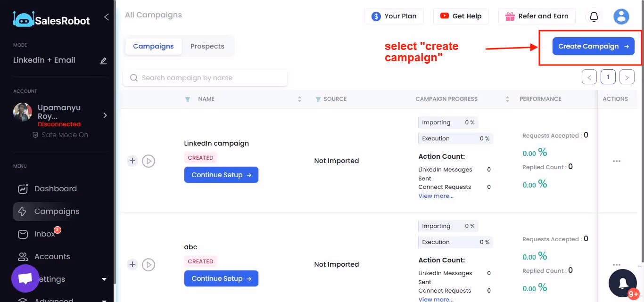The width and height of the screenshot is (644, 302).
Task: Click the Create Campaign button
Action: 593,46
